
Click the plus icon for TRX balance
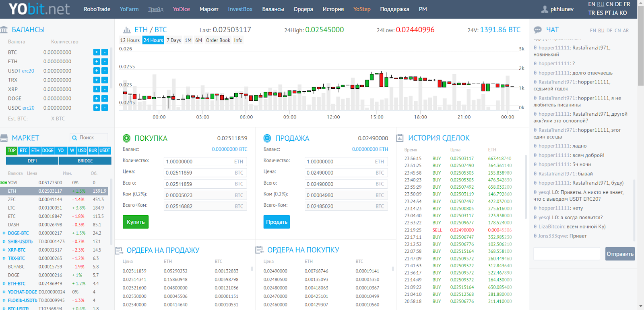(x=97, y=80)
